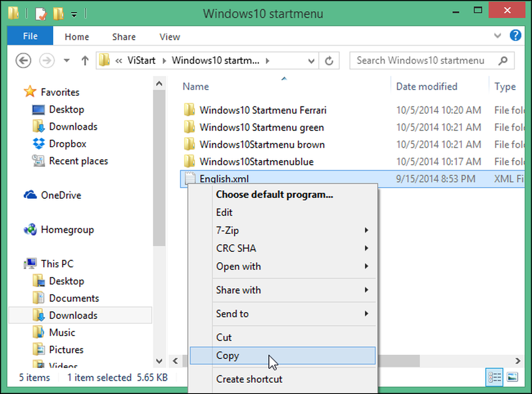Expand the Open with submenu
This screenshot has height=394, width=532.
click(282, 266)
